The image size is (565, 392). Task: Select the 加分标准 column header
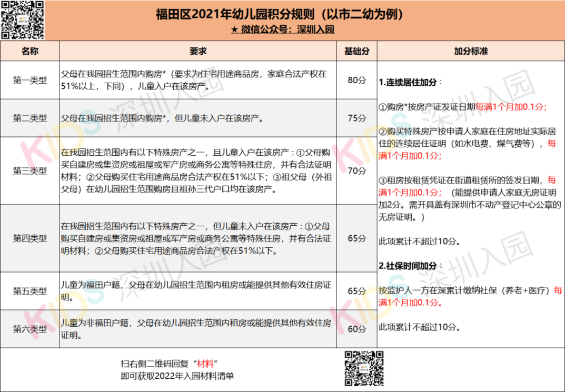pyautogui.click(x=471, y=51)
